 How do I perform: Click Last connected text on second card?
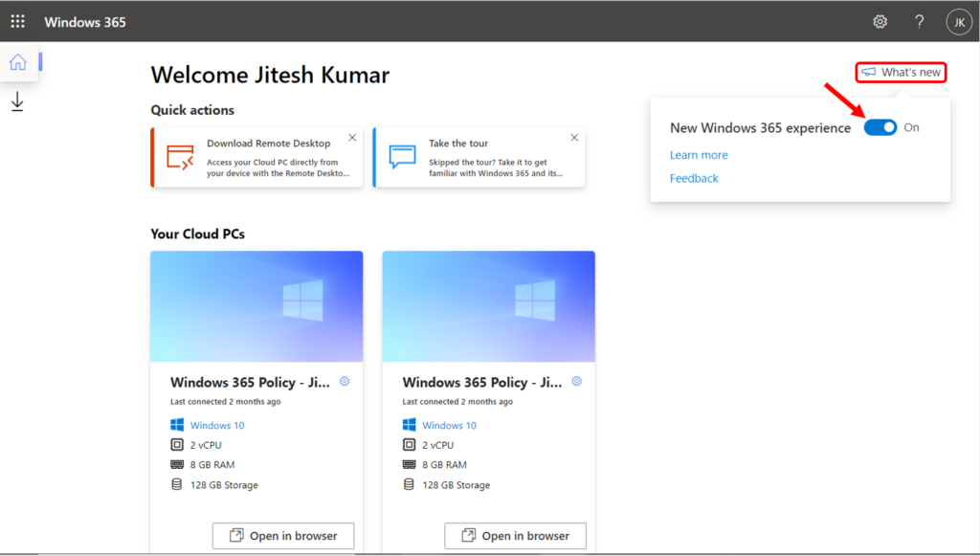pos(457,402)
